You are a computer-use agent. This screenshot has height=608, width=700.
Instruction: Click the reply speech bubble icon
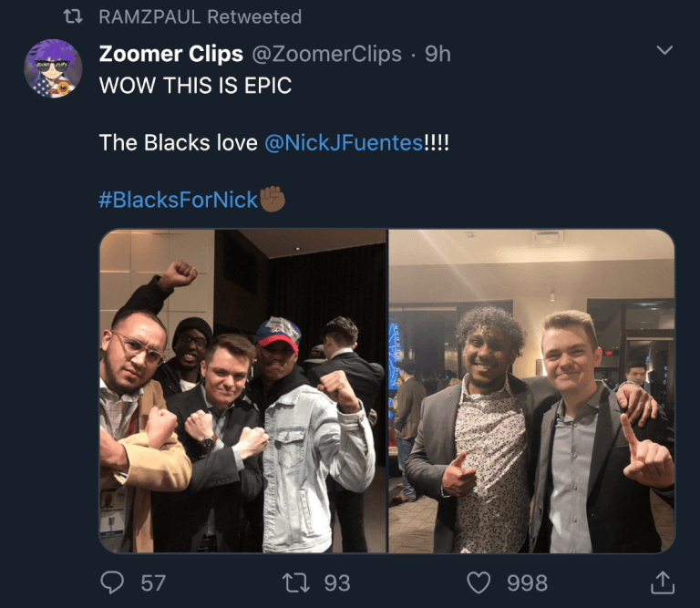click(x=112, y=582)
